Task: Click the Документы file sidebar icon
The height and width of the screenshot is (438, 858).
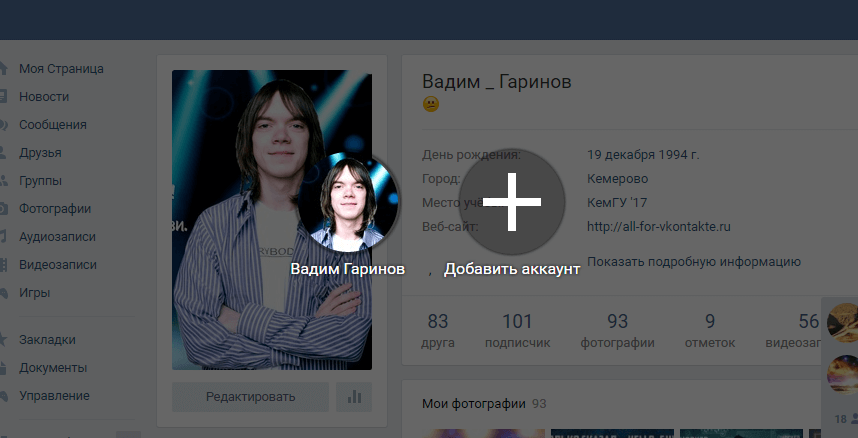Action: (x=3, y=367)
